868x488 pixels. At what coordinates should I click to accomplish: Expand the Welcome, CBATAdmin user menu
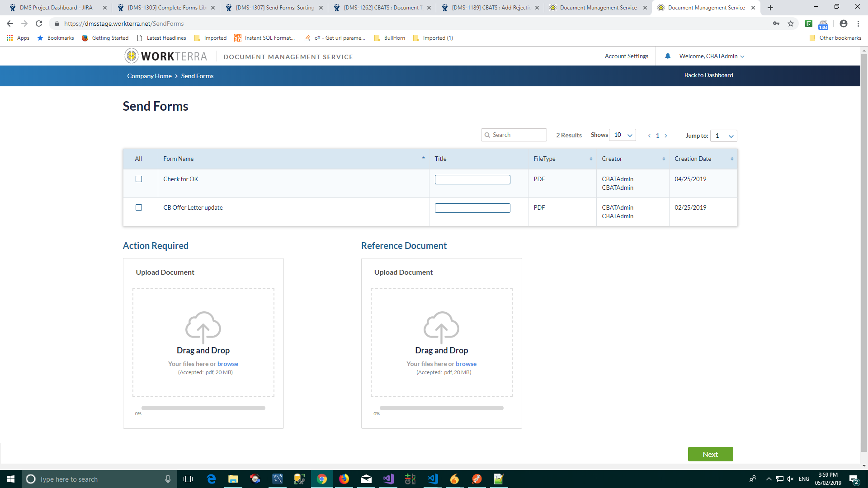tap(711, 56)
